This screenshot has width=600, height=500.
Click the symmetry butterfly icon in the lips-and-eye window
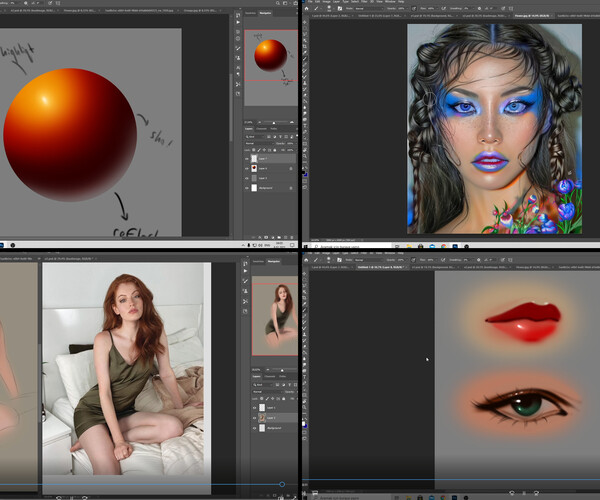[511, 260]
